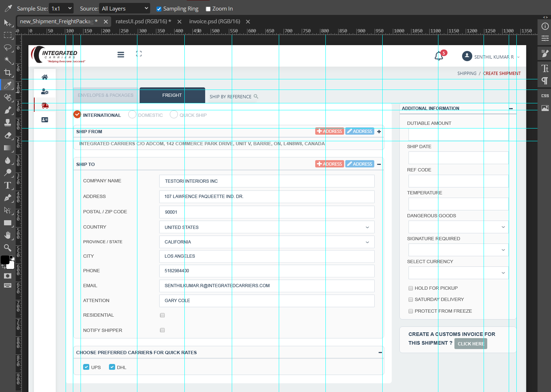This screenshot has height=392, width=551.
Task: Select the Clone Stamp tool
Action: (x=7, y=123)
